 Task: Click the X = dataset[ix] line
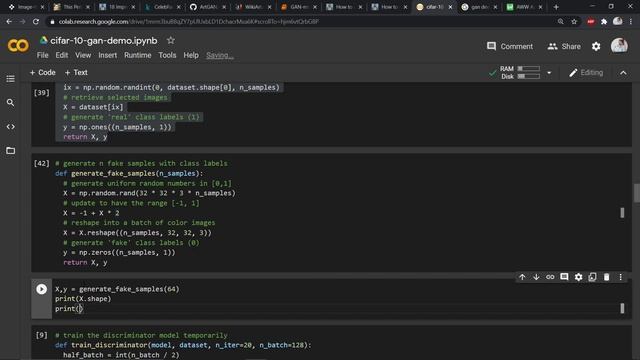pyautogui.click(x=93, y=107)
